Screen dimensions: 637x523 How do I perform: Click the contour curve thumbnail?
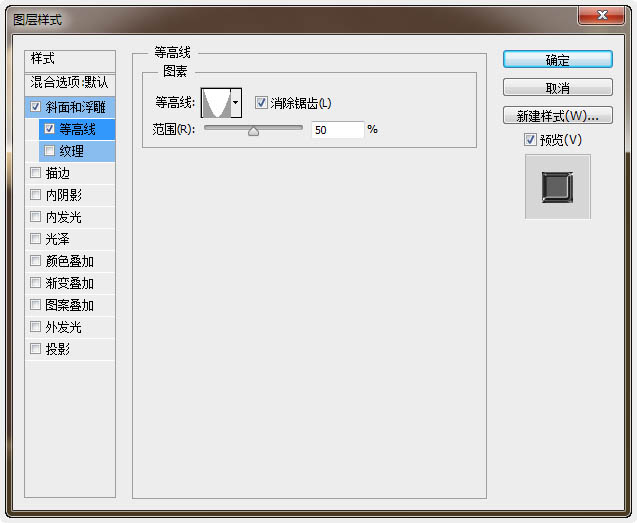click(216, 103)
